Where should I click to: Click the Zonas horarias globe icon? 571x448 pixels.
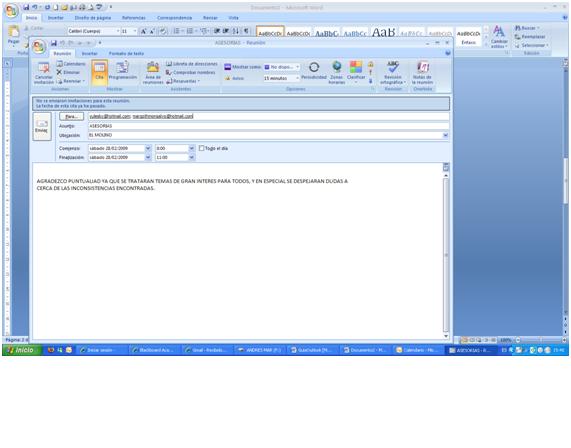[x=336, y=67]
